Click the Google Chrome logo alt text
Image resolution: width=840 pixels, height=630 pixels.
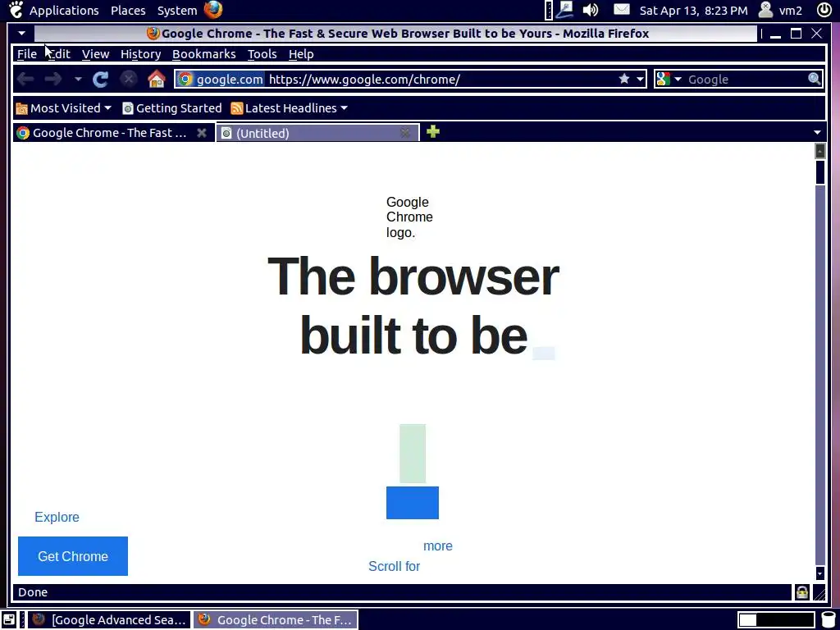point(409,217)
